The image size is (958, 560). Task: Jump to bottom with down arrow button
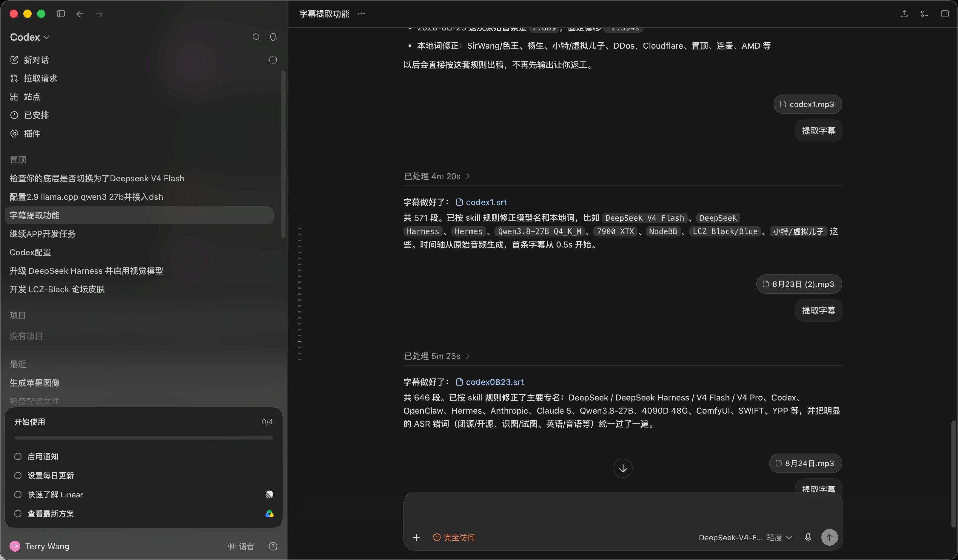pos(623,468)
